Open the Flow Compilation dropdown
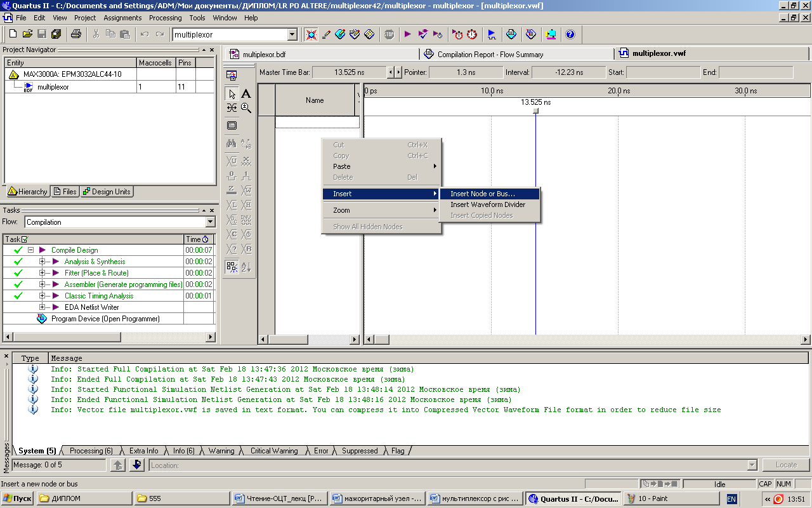Screen dimensions: 812x508 (x=211, y=222)
